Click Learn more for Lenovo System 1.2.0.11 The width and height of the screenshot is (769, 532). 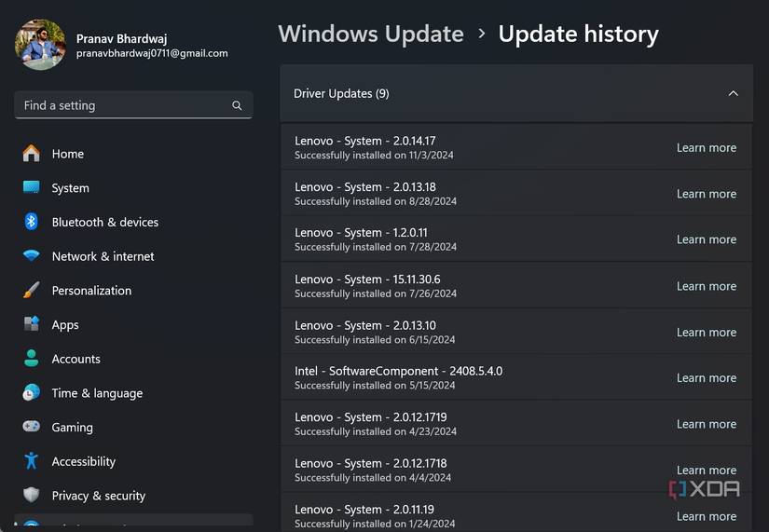click(x=706, y=239)
